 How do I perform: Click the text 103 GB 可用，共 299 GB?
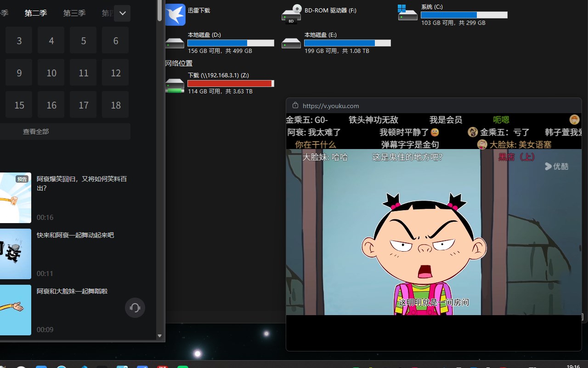[x=453, y=23]
